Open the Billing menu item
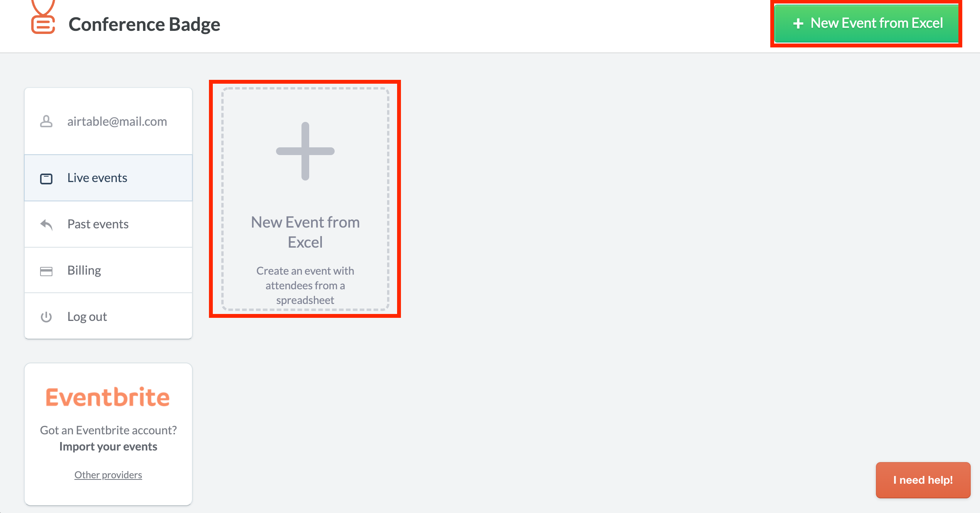Image resolution: width=980 pixels, height=513 pixels. click(108, 270)
